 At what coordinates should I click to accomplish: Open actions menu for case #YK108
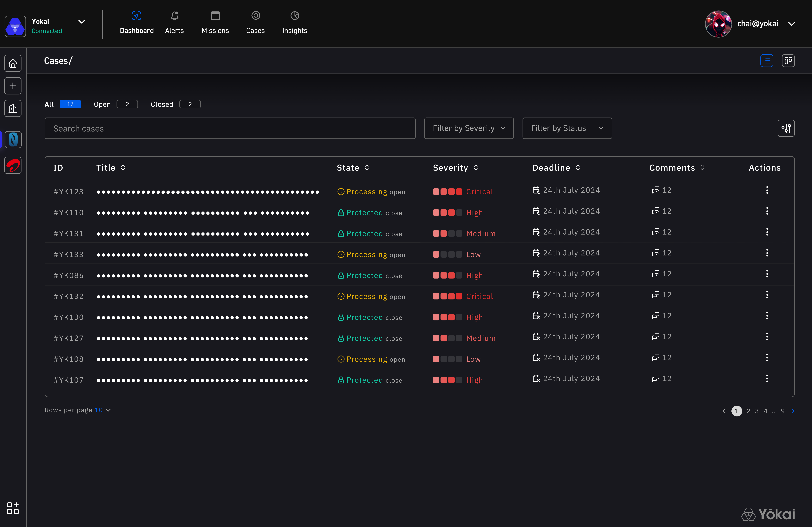coord(767,358)
